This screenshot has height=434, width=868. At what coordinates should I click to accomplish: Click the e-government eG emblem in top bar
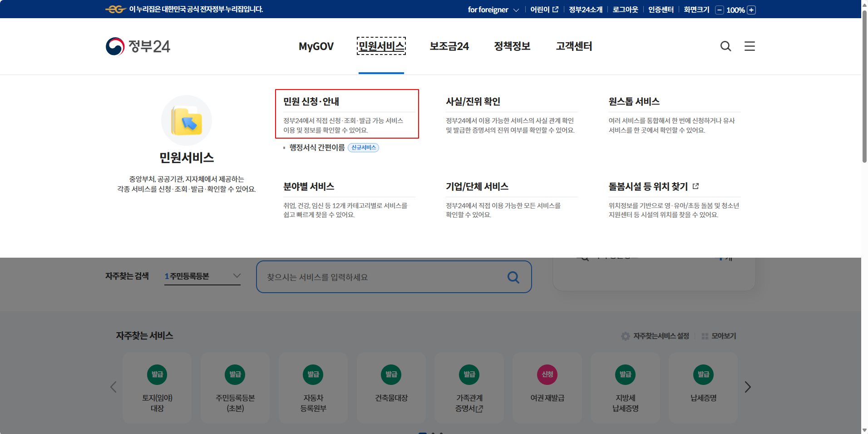pos(116,9)
